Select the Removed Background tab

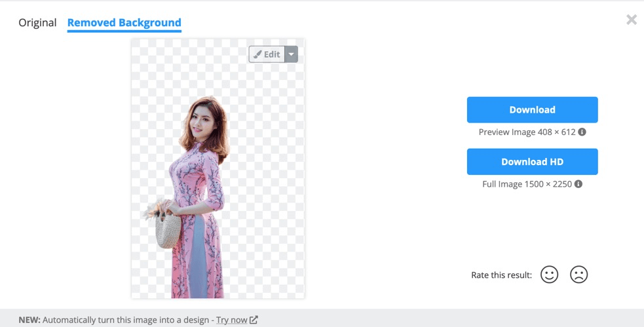click(x=124, y=23)
